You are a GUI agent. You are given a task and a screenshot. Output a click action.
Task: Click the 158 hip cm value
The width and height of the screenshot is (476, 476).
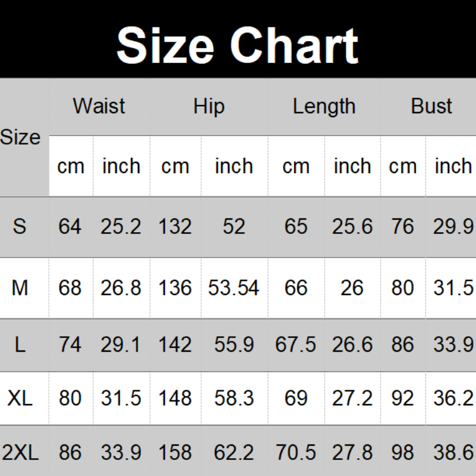tap(175, 453)
